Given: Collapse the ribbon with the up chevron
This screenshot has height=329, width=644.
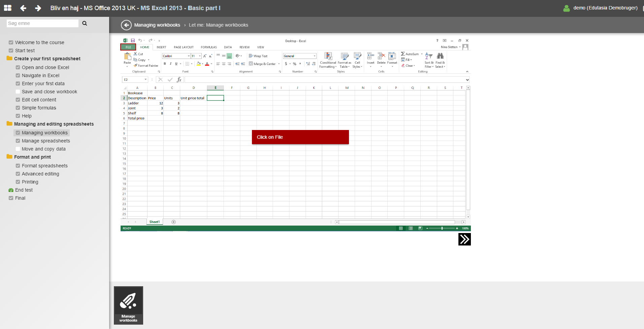Looking at the screenshot, I should (467, 71).
